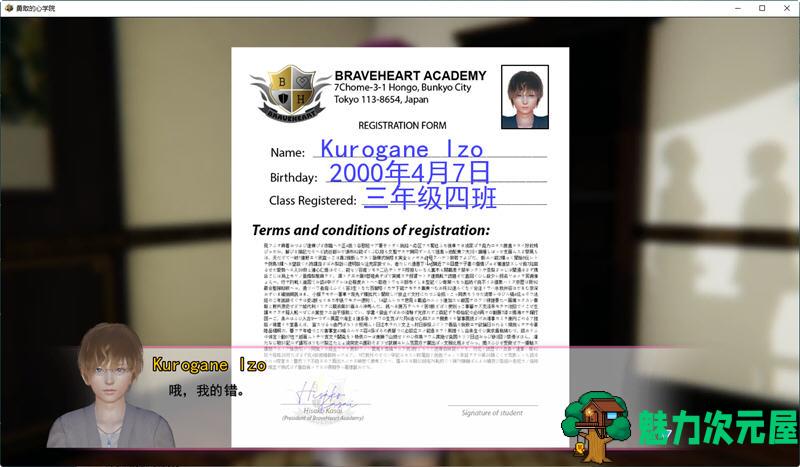Click the dialogue line '哦，我的错。' to advance
800x467 pixels.
(x=207, y=391)
